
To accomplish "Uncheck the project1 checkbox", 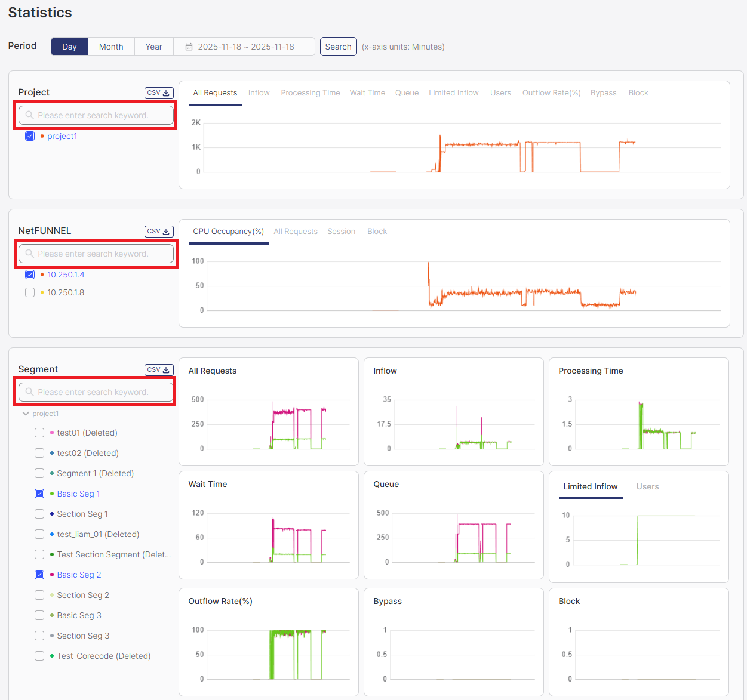I will [30, 137].
